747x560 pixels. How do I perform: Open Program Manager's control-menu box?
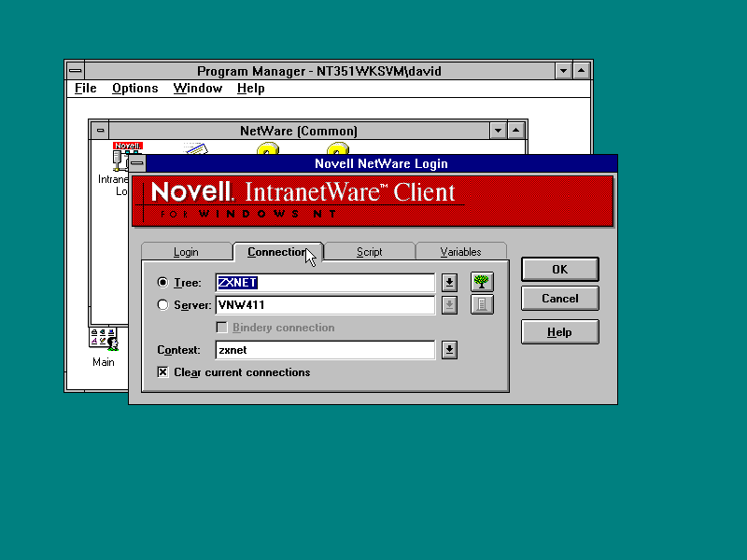75,71
